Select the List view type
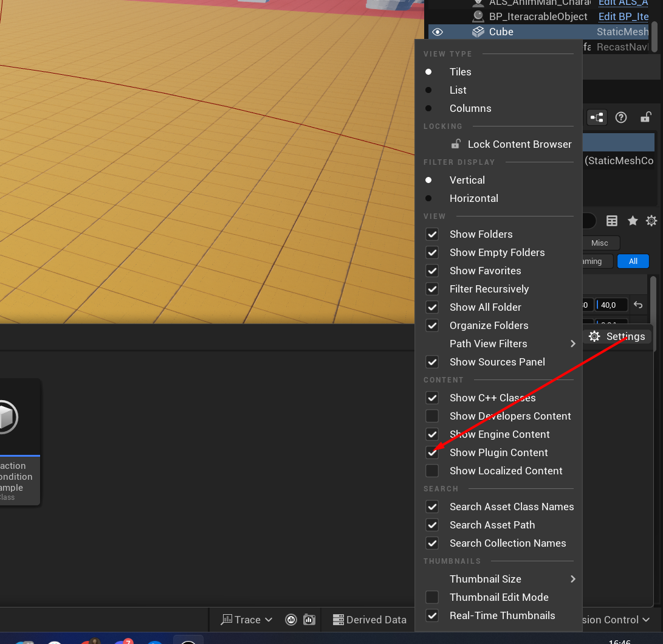 point(458,90)
